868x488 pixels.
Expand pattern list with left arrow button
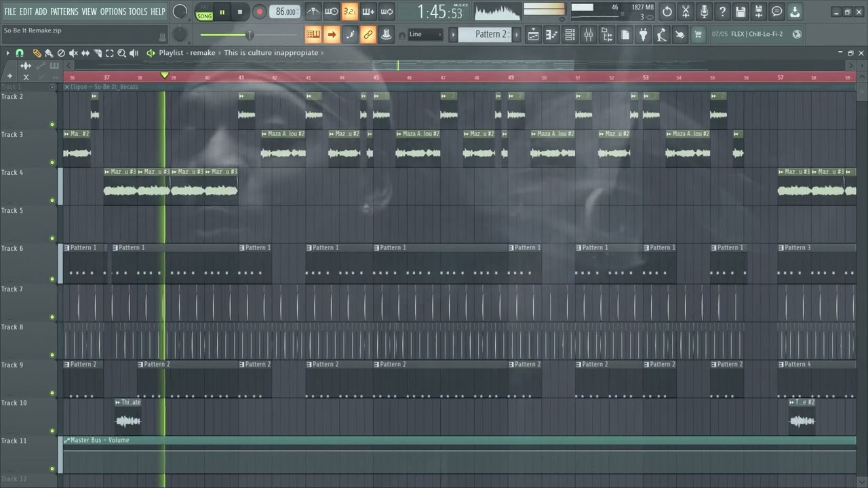pyautogui.click(x=452, y=35)
